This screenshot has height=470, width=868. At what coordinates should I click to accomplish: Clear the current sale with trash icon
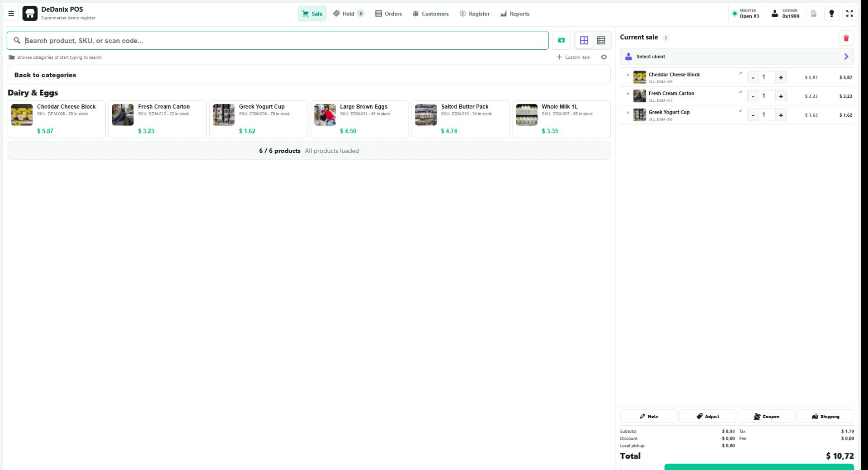point(846,38)
